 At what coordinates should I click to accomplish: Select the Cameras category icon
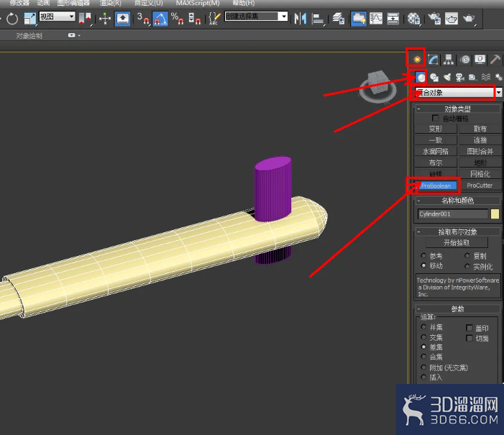click(460, 77)
